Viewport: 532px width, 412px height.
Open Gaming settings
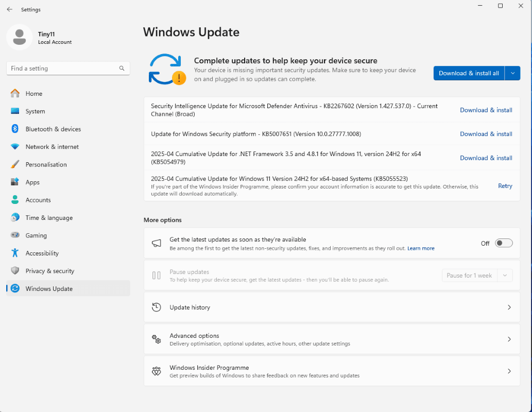click(x=68, y=235)
